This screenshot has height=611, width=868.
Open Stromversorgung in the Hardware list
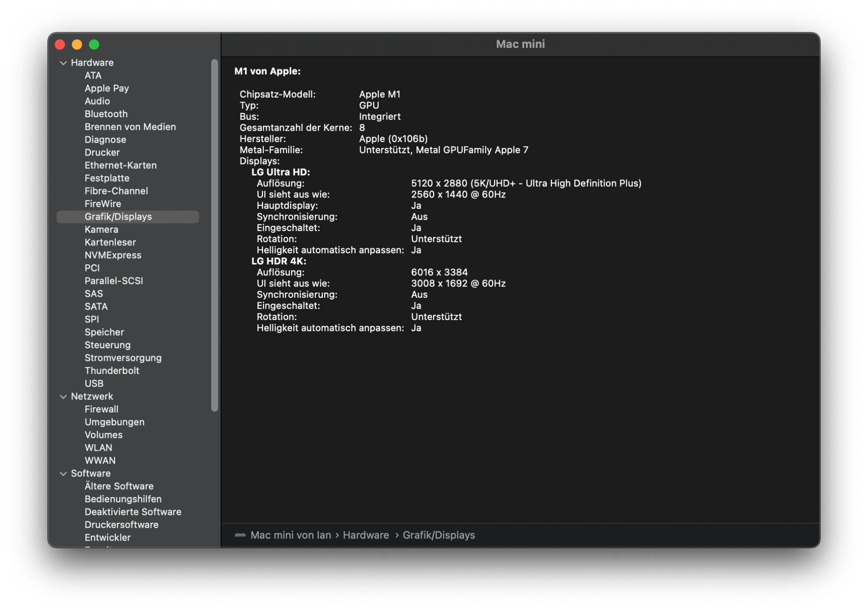pyautogui.click(x=123, y=358)
